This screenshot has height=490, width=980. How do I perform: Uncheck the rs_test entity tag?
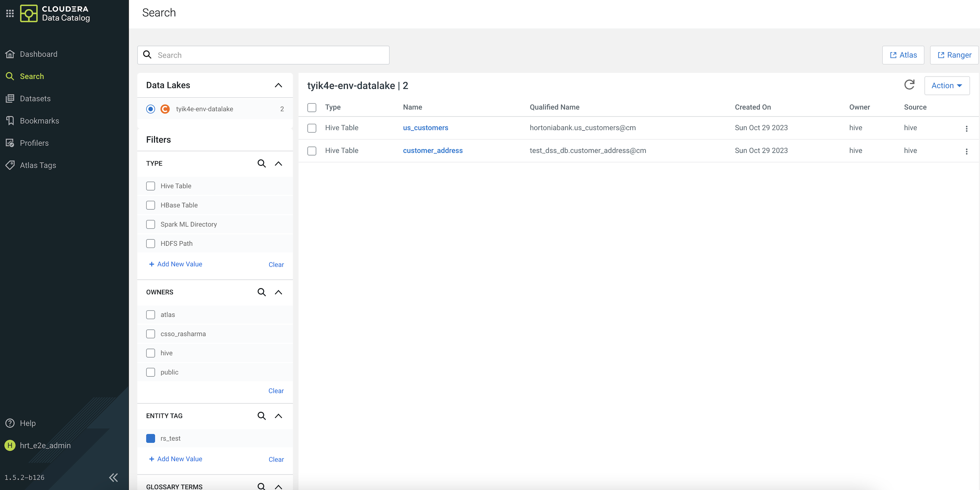coord(151,438)
